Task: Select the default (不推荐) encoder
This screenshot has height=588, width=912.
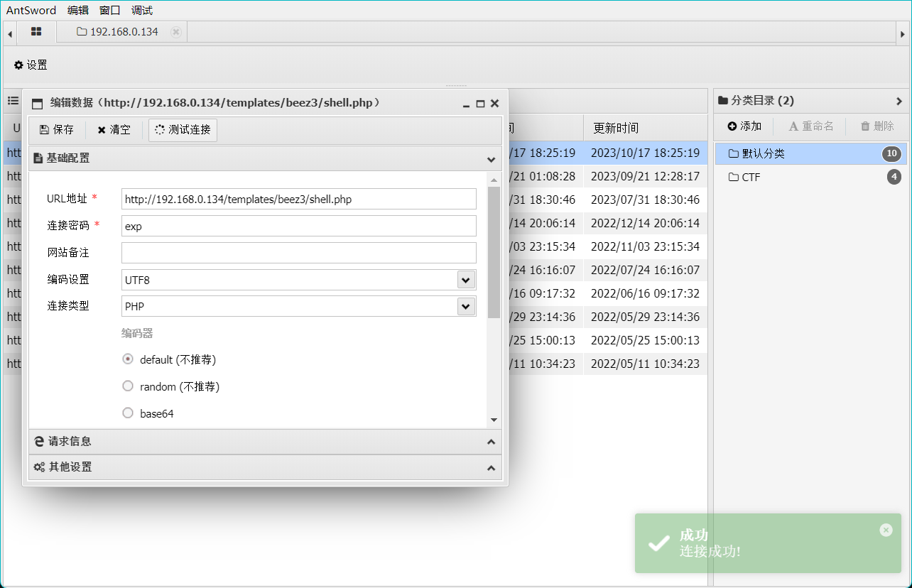Action: (x=128, y=359)
